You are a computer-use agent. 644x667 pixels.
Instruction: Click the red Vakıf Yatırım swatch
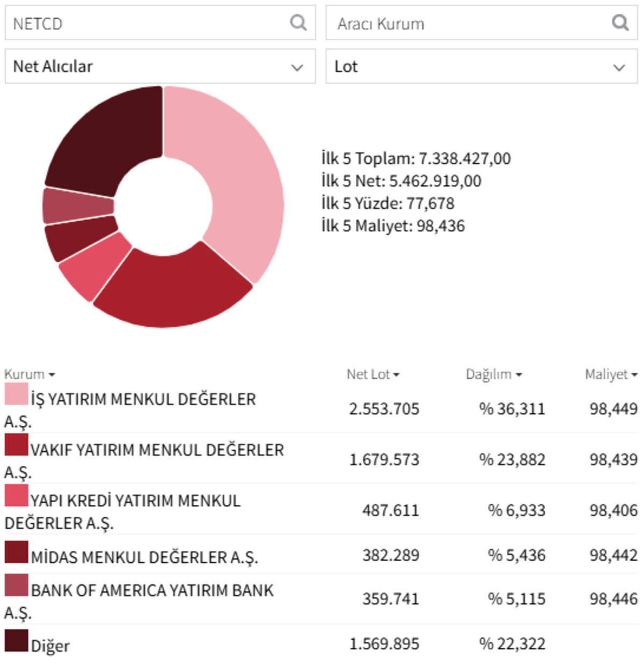tap(16, 444)
